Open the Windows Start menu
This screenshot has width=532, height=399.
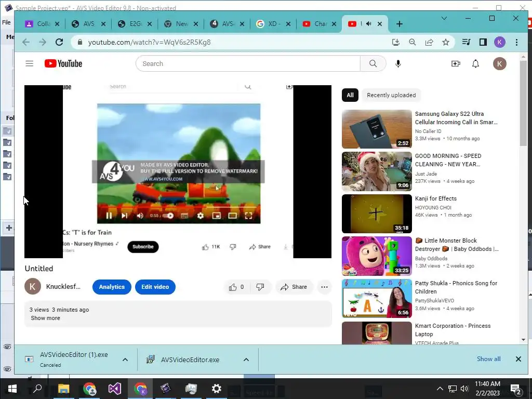12,389
